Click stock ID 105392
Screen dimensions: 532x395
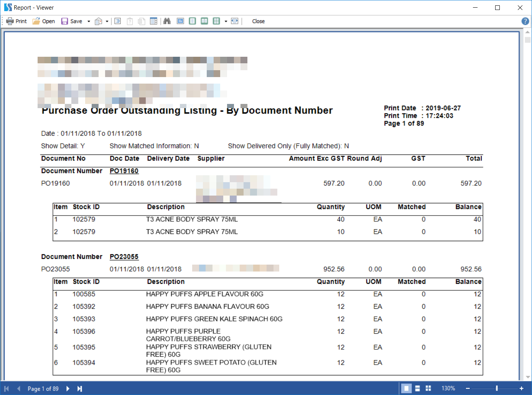(x=84, y=307)
